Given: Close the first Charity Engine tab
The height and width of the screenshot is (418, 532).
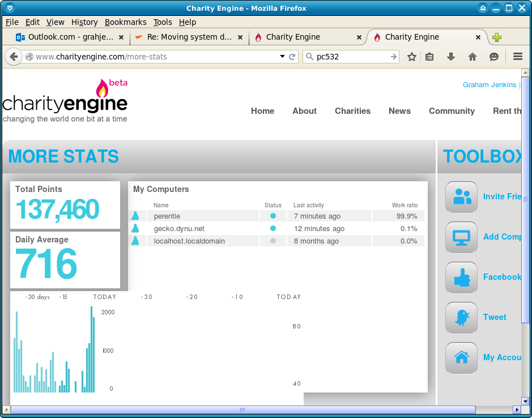Looking at the screenshot, I should point(359,37).
